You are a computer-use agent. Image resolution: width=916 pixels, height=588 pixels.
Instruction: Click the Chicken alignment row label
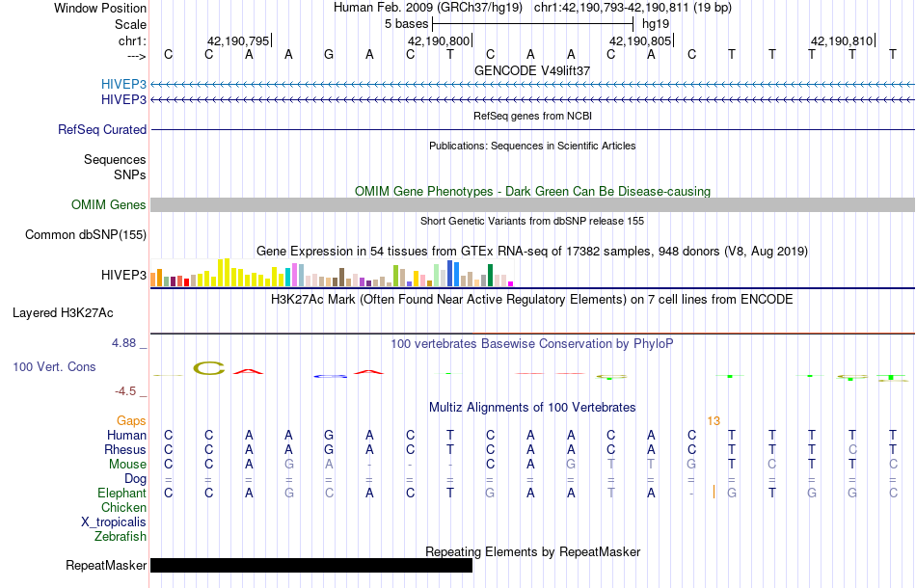point(123,508)
